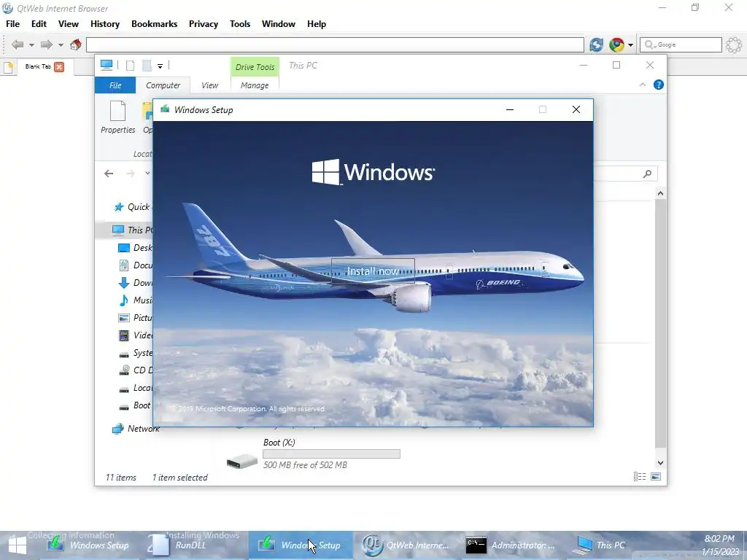The height and width of the screenshot is (560, 747).
Task: Open QtWeb Help menu
Action: [x=317, y=24]
